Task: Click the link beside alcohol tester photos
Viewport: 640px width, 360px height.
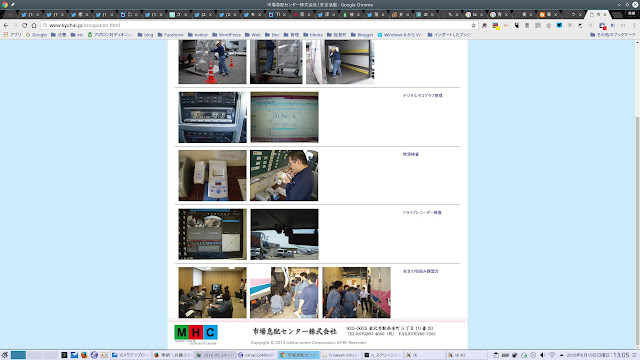Action: point(411,154)
